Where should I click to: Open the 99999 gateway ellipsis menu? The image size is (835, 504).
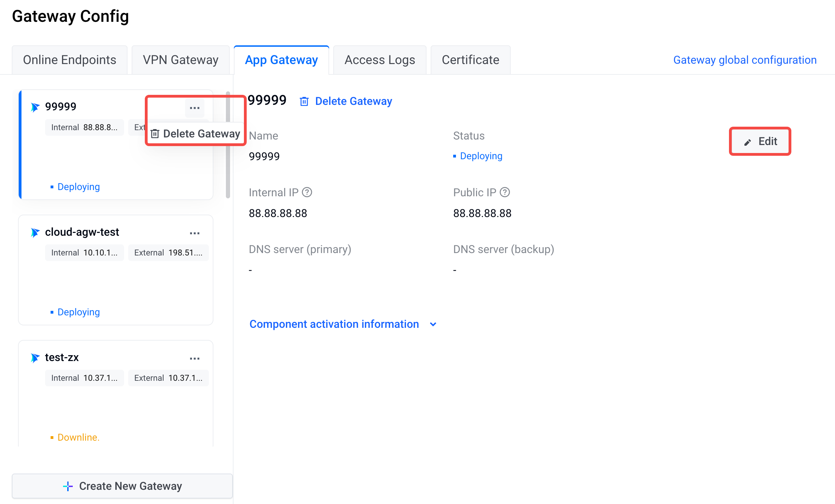click(194, 108)
